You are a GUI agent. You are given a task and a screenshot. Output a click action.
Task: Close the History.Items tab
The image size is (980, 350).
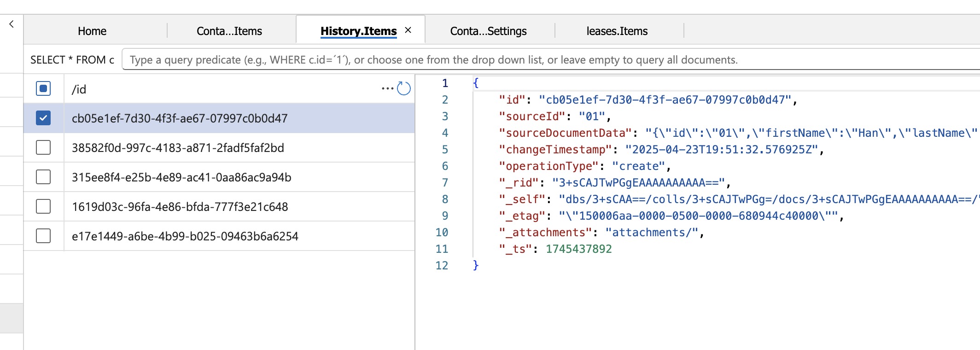pyautogui.click(x=408, y=30)
